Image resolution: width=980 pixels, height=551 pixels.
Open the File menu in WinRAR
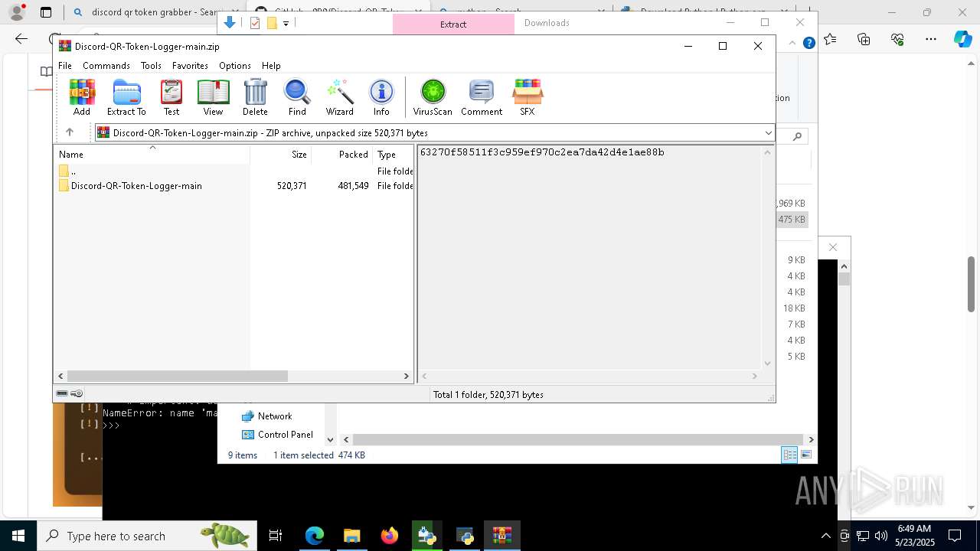pos(65,66)
